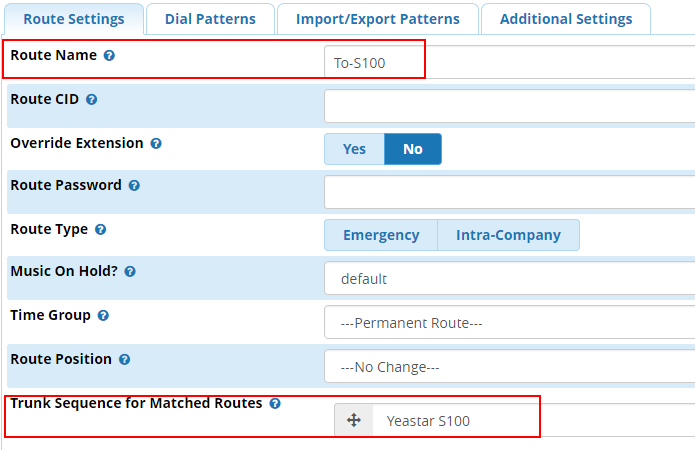Click the drag handle beside Yeastar S100
Image resolution: width=695 pixels, height=450 pixels.
(x=353, y=421)
